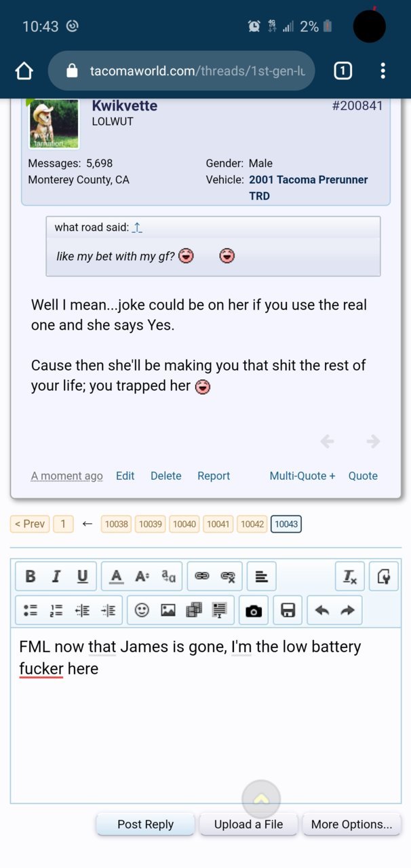Open More Options button
The image size is (411, 868).
[x=351, y=825]
